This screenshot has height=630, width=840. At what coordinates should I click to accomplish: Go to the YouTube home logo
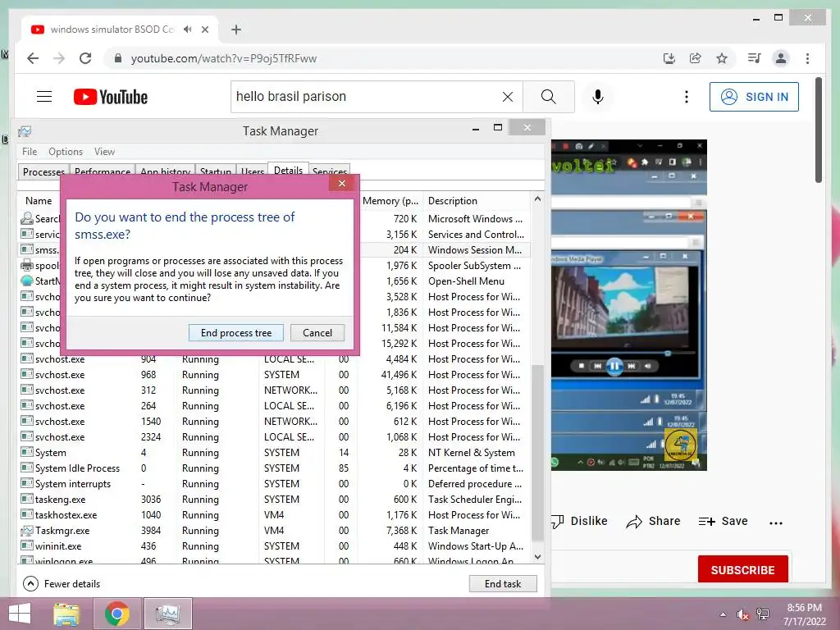(111, 97)
